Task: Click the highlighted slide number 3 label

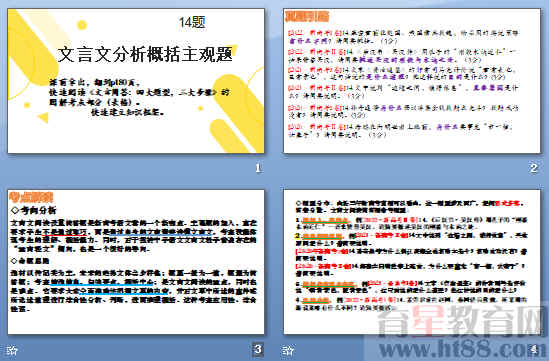Action: (258, 349)
